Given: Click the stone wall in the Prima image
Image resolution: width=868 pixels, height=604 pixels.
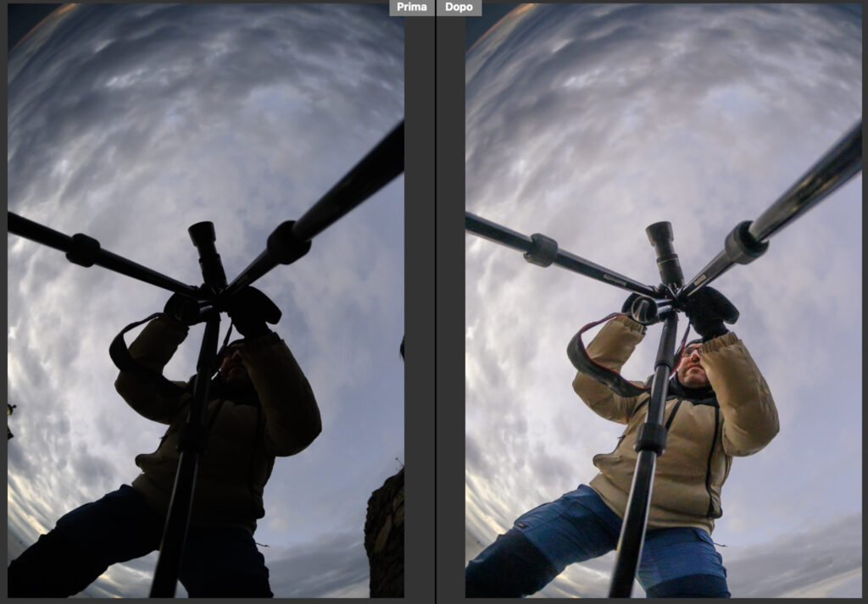Looking at the screenshot, I should 386,534.
